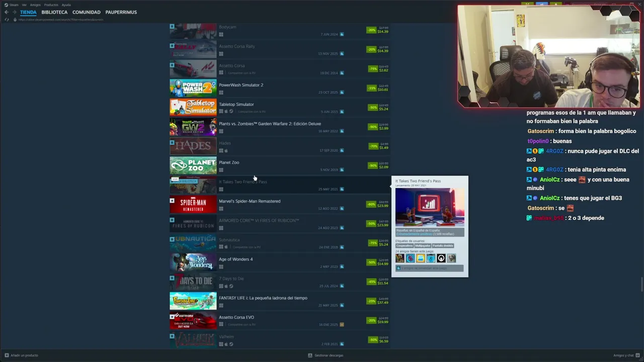
Task: Click Compatible con la RV under Subnautica
Action: [247, 247]
